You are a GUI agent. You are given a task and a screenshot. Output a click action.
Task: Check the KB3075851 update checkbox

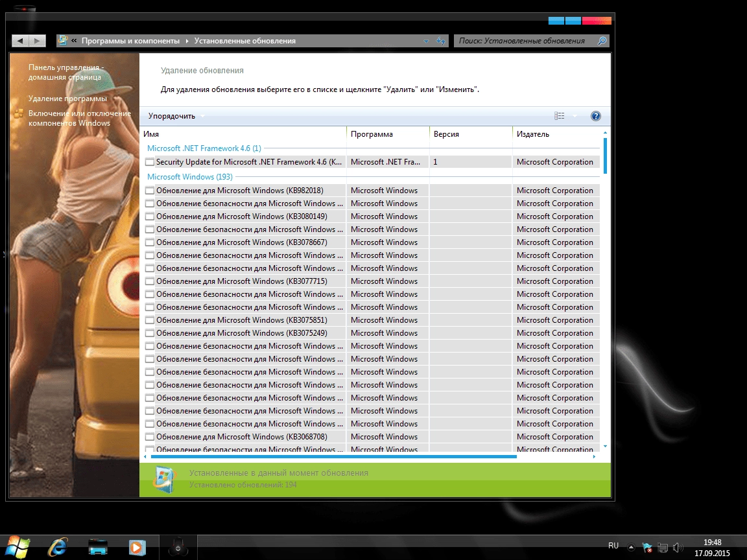tap(150, 320)
